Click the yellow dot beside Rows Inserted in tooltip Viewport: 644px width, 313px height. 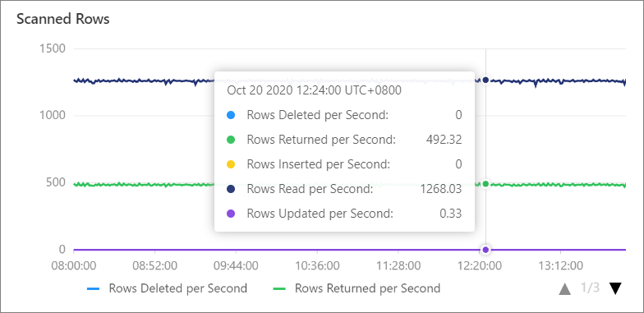point(231,164)
